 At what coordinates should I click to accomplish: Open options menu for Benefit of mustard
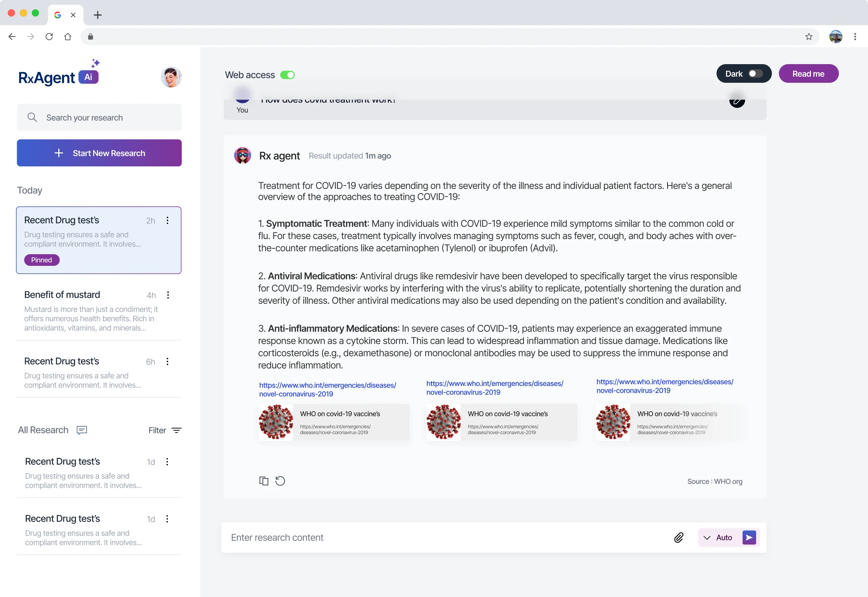click(168, 295)
